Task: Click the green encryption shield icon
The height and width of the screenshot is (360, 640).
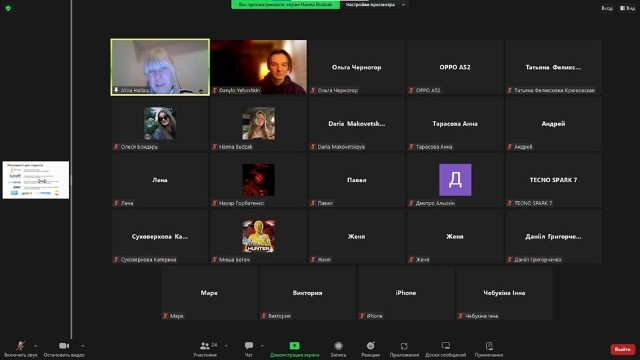Action: coord(8,8)
